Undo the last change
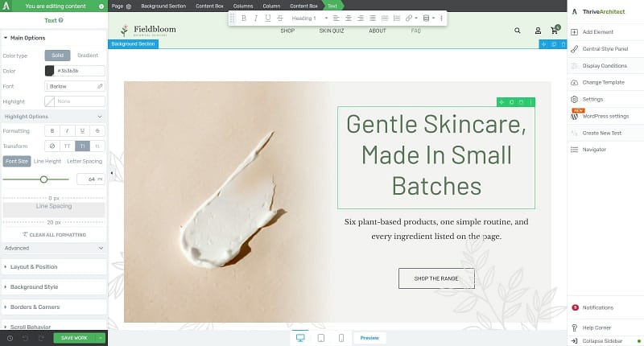 tap(25, 338)
